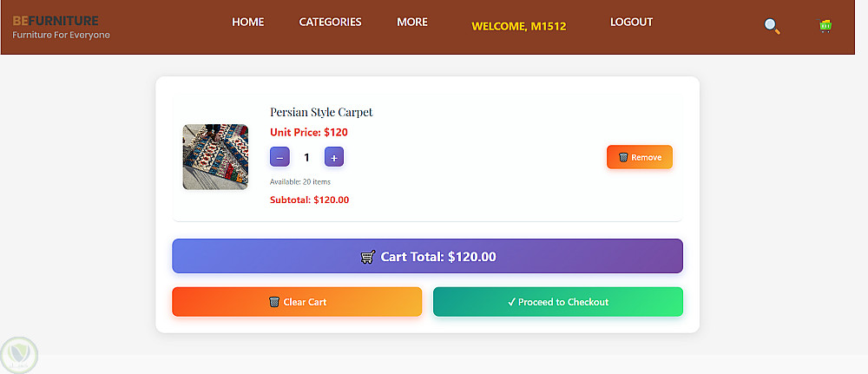This screenshot has width=868, height=374.
Task: Open the search magnifier icon
Action: click(772, 26)
